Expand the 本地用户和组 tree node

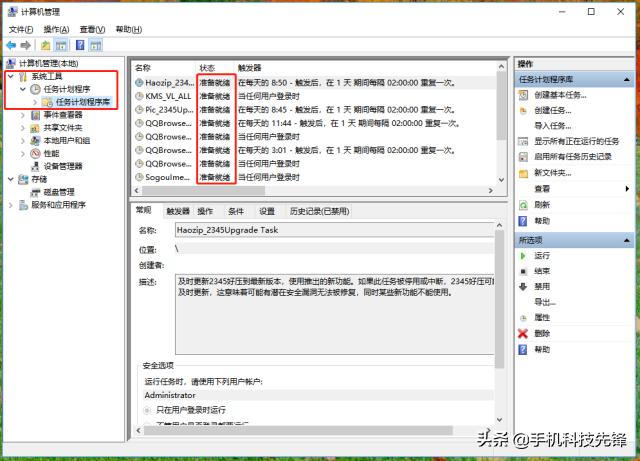[23, 141]
